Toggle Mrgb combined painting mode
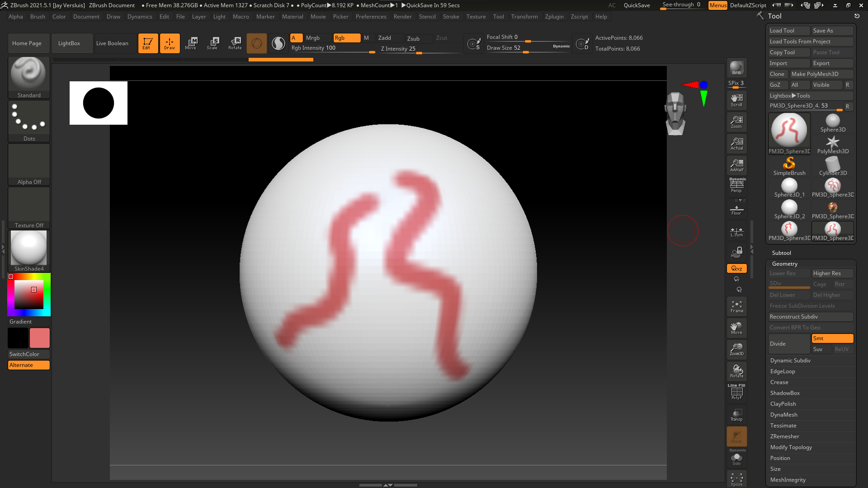The width and height of the screenshot is (868, 488). pyautogui.click(x=312, y=38)
